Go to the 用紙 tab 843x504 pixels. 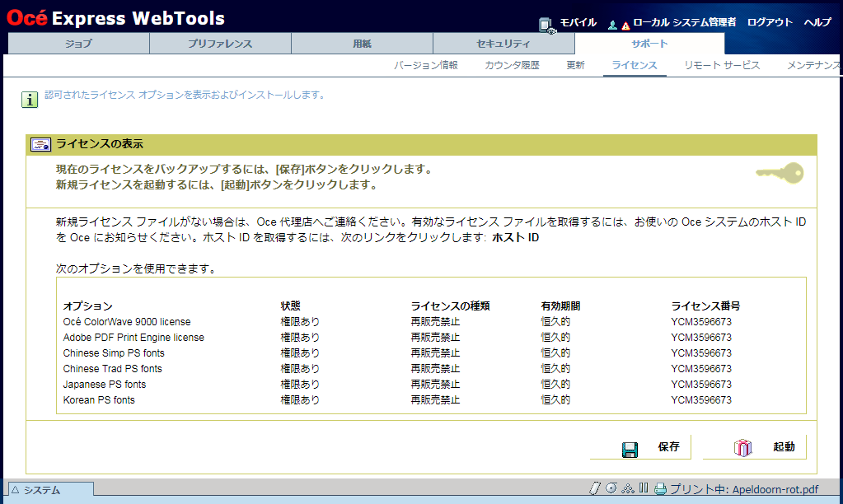point(363,44)
